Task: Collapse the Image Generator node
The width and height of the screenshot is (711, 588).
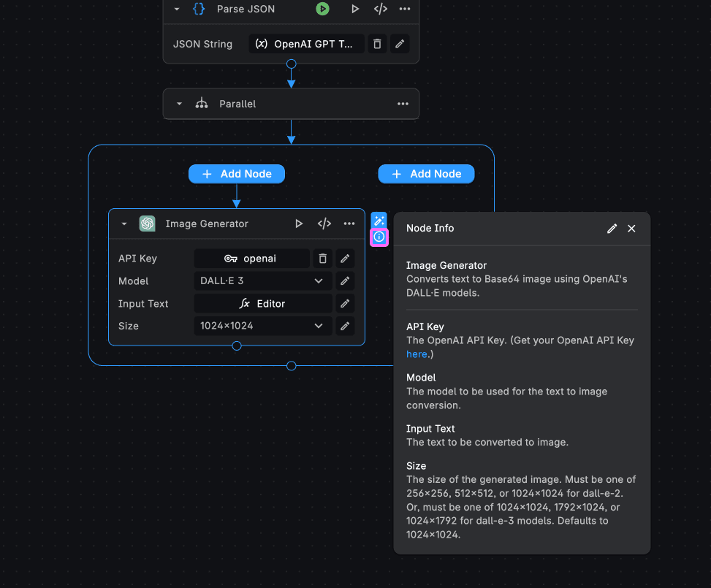Action: [x=124, y=224]
